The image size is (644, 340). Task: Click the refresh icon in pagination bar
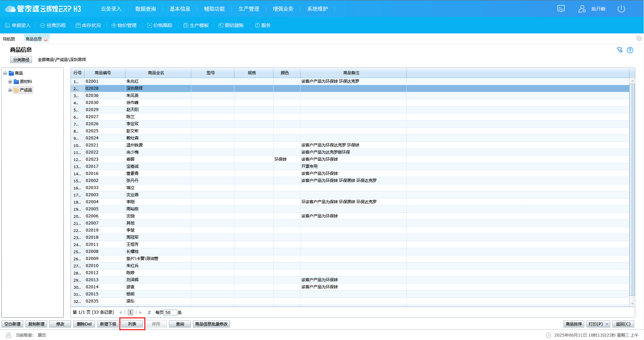pos(149,312)
